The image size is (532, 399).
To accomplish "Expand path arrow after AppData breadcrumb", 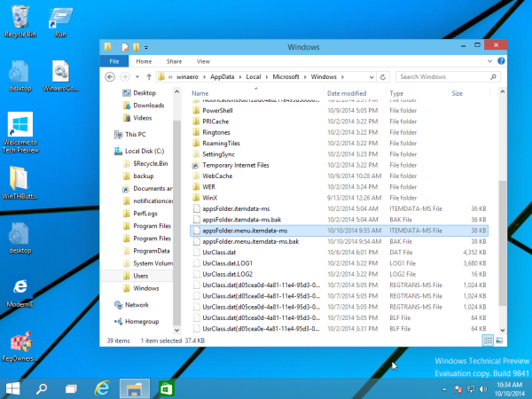I will 240,77.
